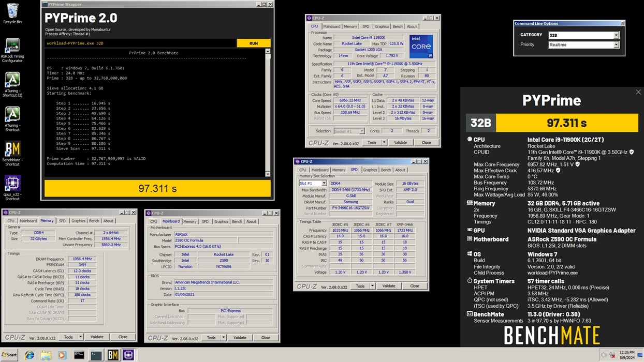This screenshot has height=362, width=644.
Task: Click Close in the CPU-Z Mainboard window
Action: click(x=266, y=338)
